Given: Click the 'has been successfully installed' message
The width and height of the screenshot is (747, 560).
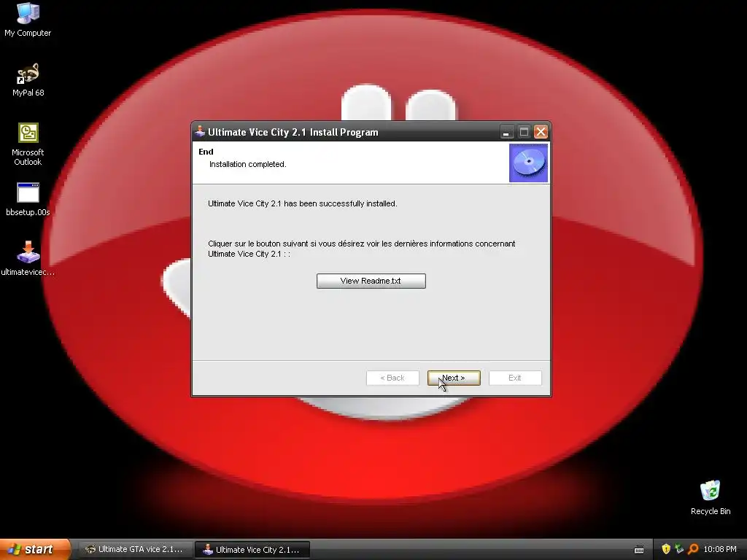Looking at the screenshot, I should pyautogui.click(x=303, y=204).
